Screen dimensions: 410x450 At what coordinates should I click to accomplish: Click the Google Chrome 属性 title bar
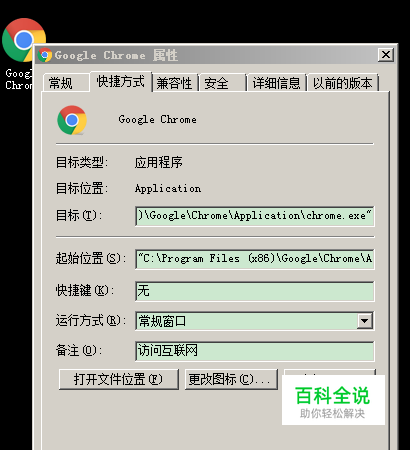point(207,55)
